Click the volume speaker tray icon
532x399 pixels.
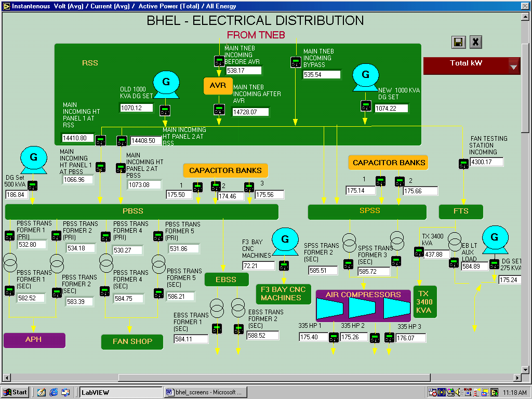pos(459,392)
